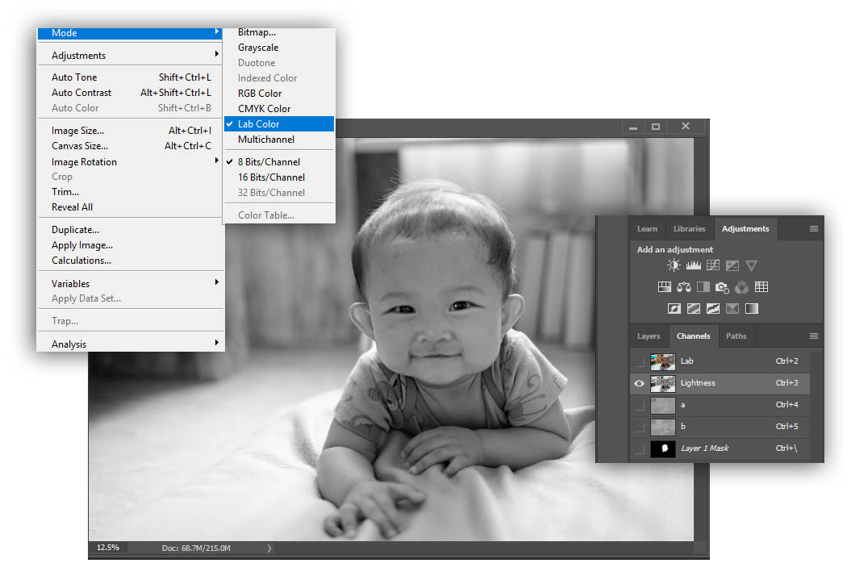The height and width of the screenshot is (588, 868).
Task: Choose CMYK Color mode
Action: coord(279,109)
